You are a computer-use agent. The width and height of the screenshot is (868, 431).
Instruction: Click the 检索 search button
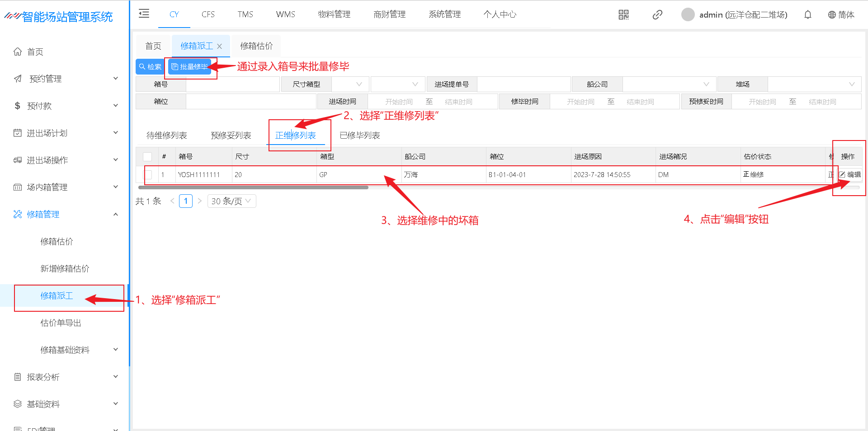coord(150,67)
